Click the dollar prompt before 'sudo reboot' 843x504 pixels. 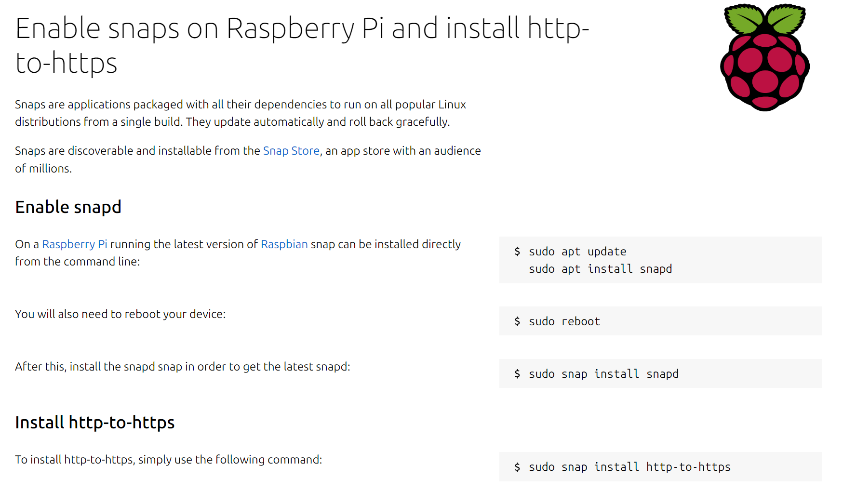coord(517,321)
